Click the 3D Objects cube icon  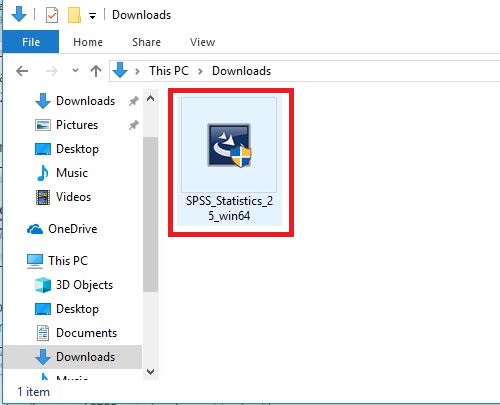43,285
